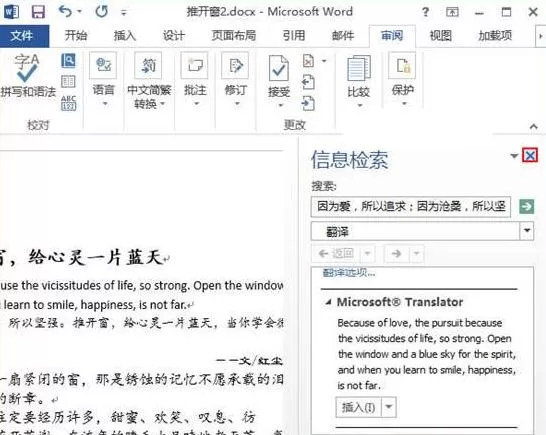Click the 搜索 search text field
The height and width of the screenshot is (435, 546).
click(411, 207)
